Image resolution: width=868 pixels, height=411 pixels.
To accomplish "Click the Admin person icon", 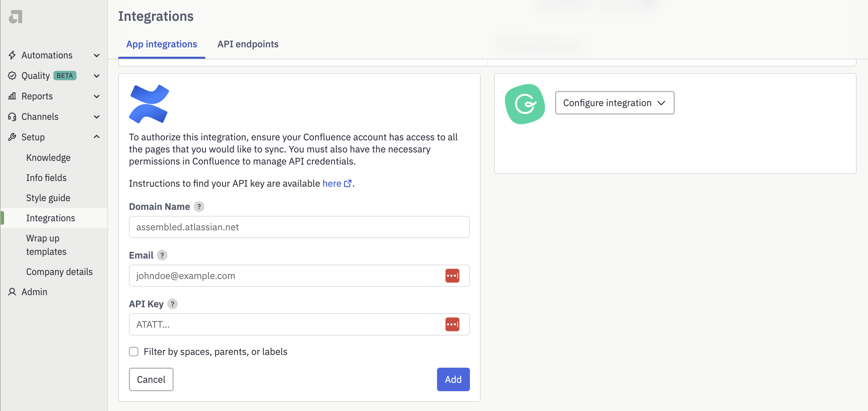I will [12, 292].
